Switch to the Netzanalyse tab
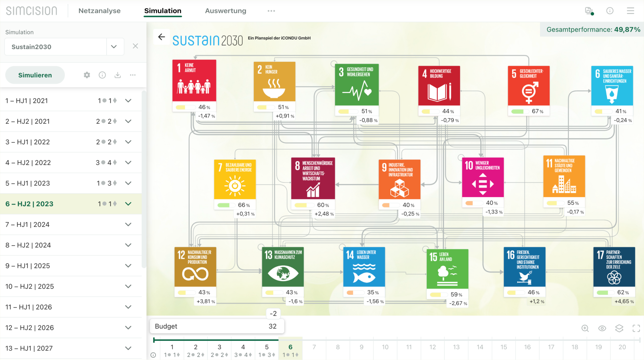The width and height of the screenshot is (644, 360). point(99,11)
